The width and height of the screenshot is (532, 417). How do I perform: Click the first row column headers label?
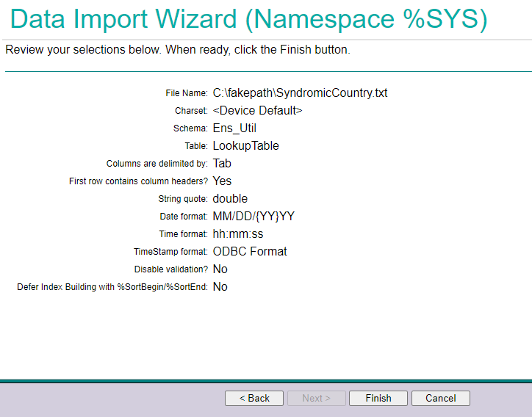click(x=138, y=181)
